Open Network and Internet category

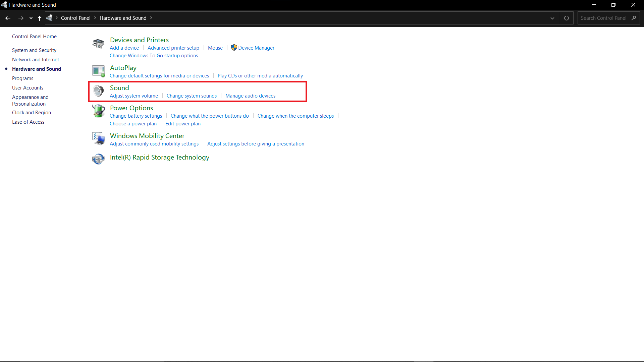36,60
